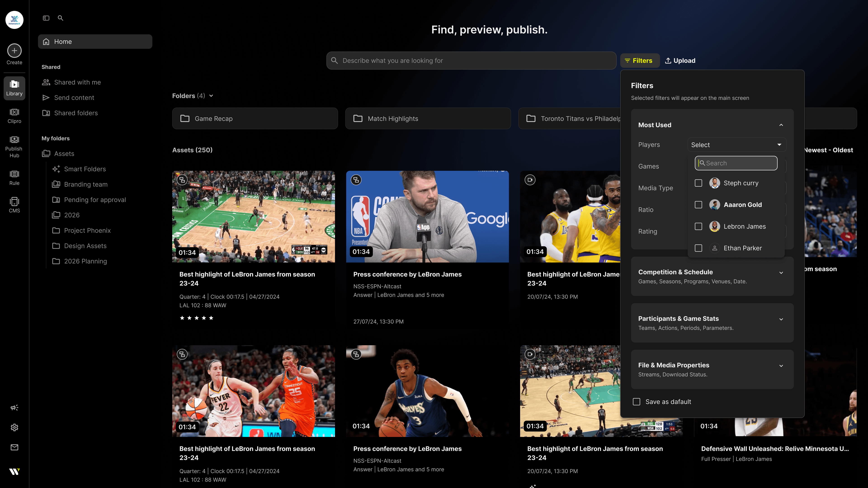Open the mail envelope icon
The height and width of the screenshot is (488, 868).
click(x=14, y=447)
